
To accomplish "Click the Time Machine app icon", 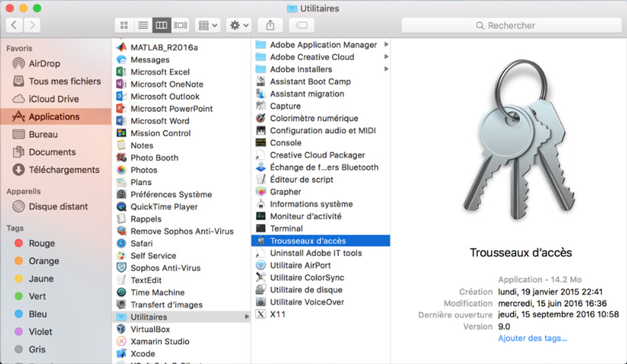I will [122, 293].
